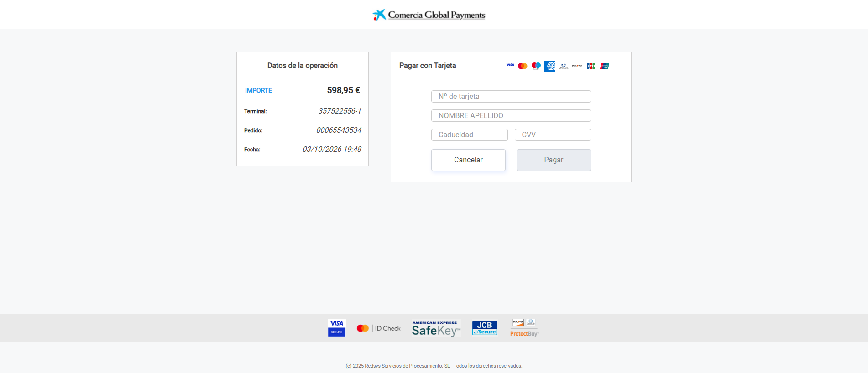Click the Discover ProtectBuy badge
868x373 pixels.
pos(524,328)
